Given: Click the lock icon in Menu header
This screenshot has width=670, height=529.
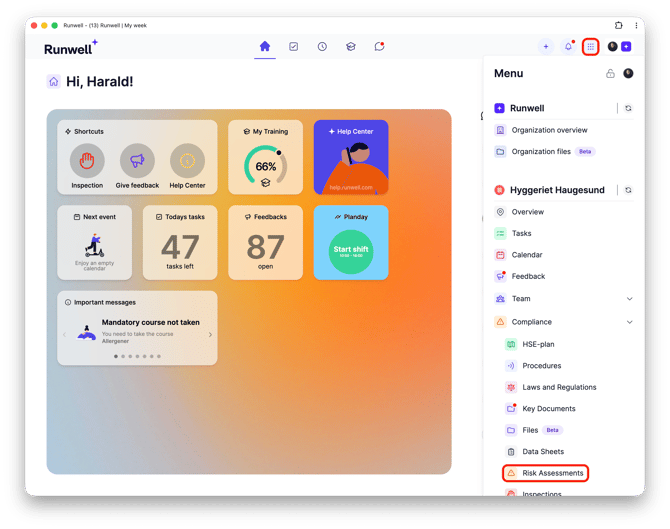Looking at the screenshot, I should [x=610, y=73].
